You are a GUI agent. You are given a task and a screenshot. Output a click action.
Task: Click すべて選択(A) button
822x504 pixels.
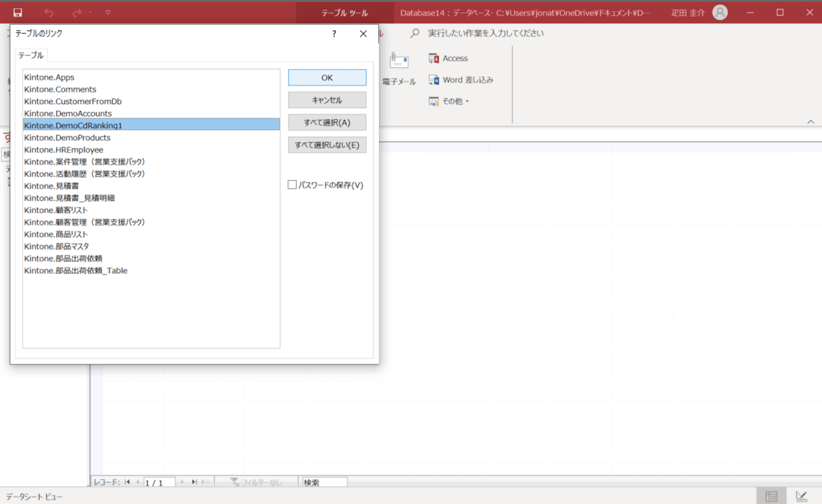327,123
